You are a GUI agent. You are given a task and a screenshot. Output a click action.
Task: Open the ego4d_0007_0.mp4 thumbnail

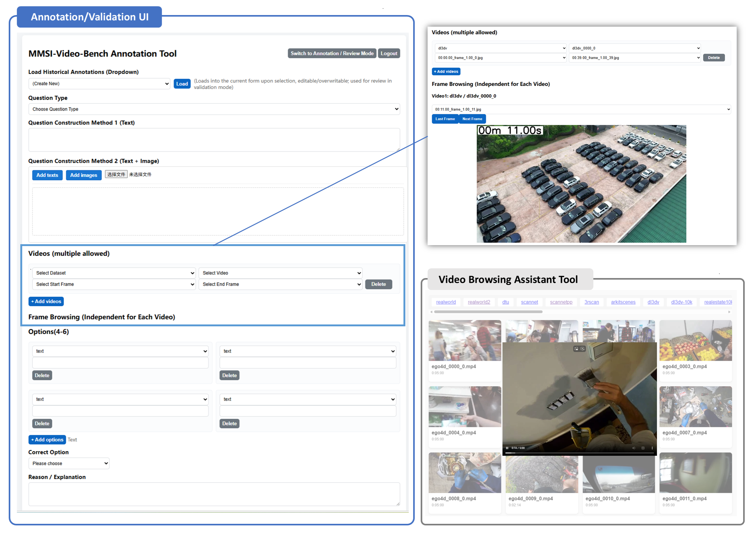(x=695, y=406)
